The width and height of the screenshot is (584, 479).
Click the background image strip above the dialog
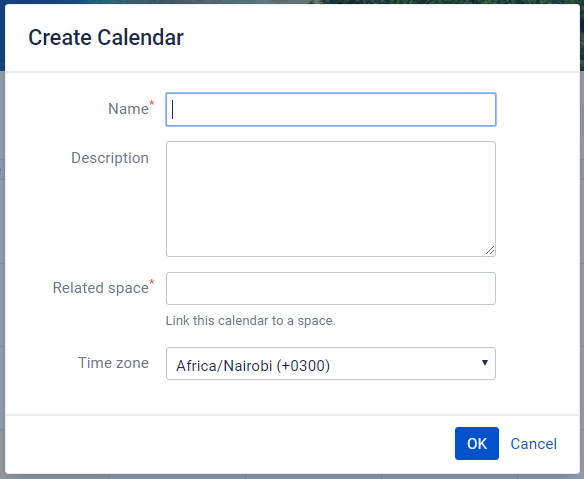click(x=292, y=2)
